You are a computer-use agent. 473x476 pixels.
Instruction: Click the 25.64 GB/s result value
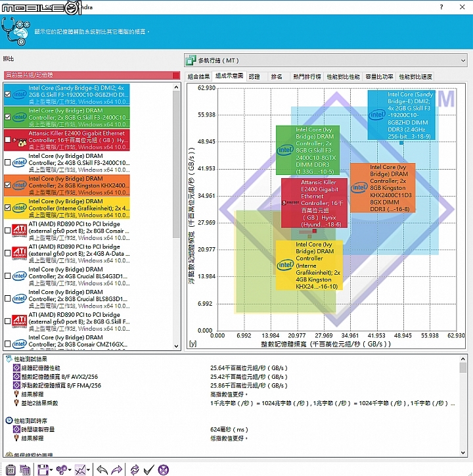click(249, 368)
